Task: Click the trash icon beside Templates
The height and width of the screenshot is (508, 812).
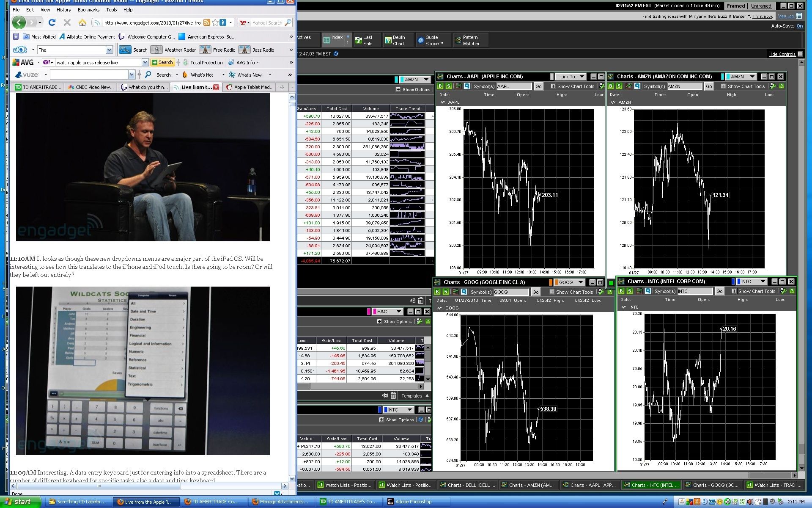Action: [393, 395]
